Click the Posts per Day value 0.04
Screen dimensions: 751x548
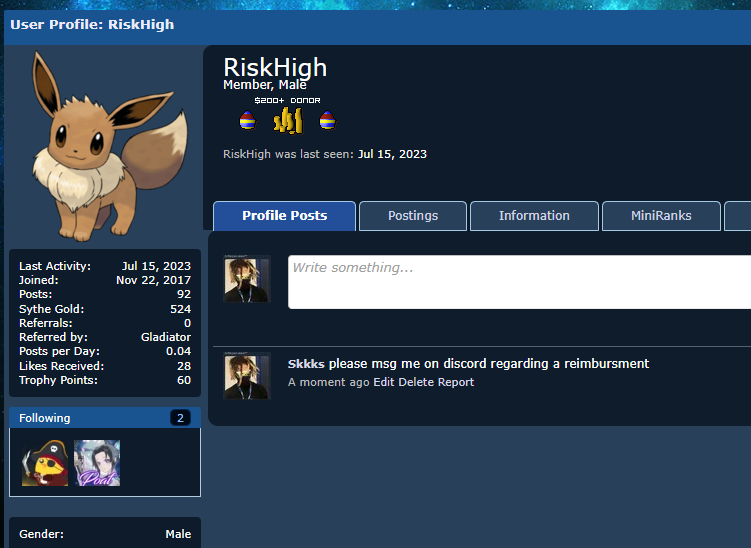179,352
